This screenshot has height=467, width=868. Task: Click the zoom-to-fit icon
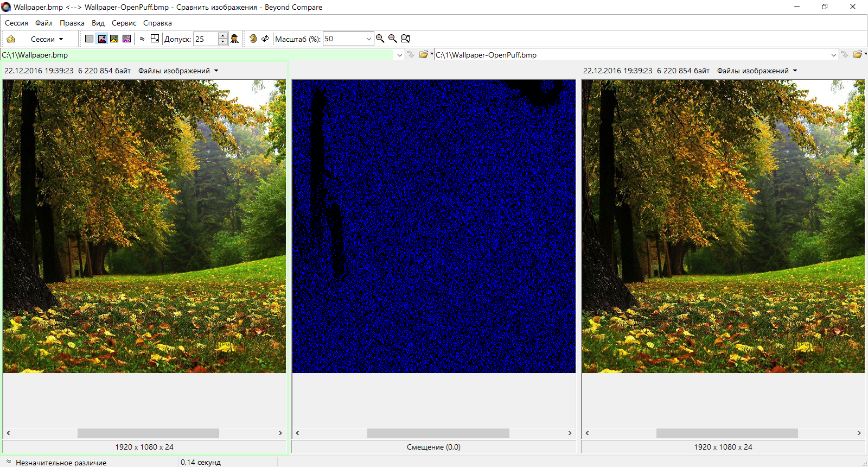[x=405, y=39]
